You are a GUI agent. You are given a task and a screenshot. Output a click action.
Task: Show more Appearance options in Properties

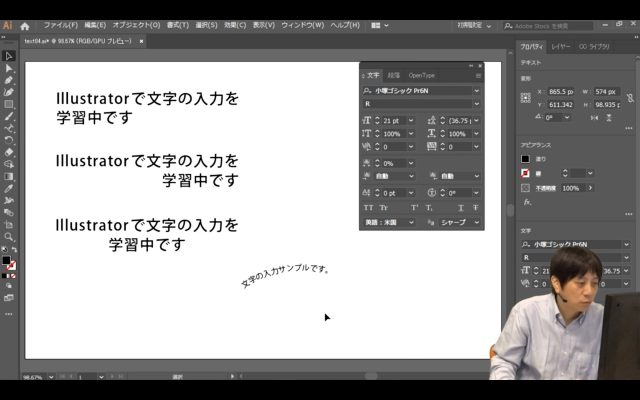click(629, 214)
